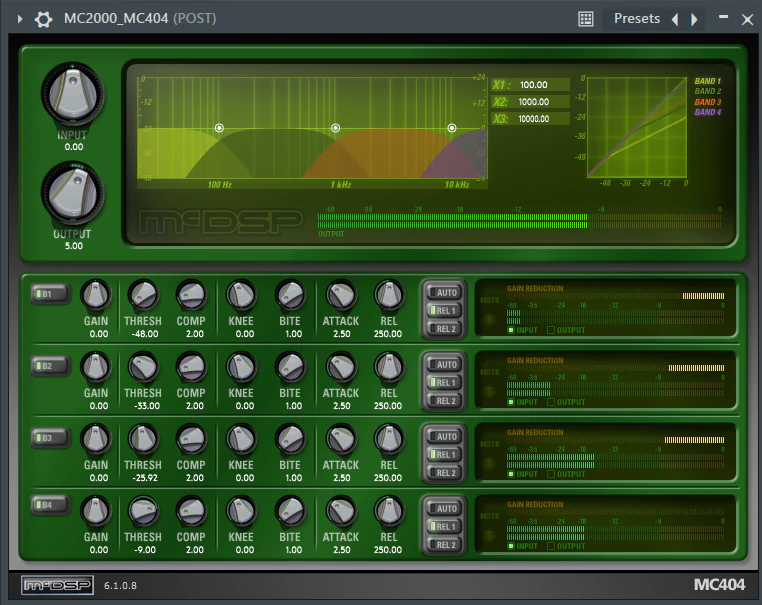
Task: Click the X3 frequency value 10000.00
Action: point(533,119)
